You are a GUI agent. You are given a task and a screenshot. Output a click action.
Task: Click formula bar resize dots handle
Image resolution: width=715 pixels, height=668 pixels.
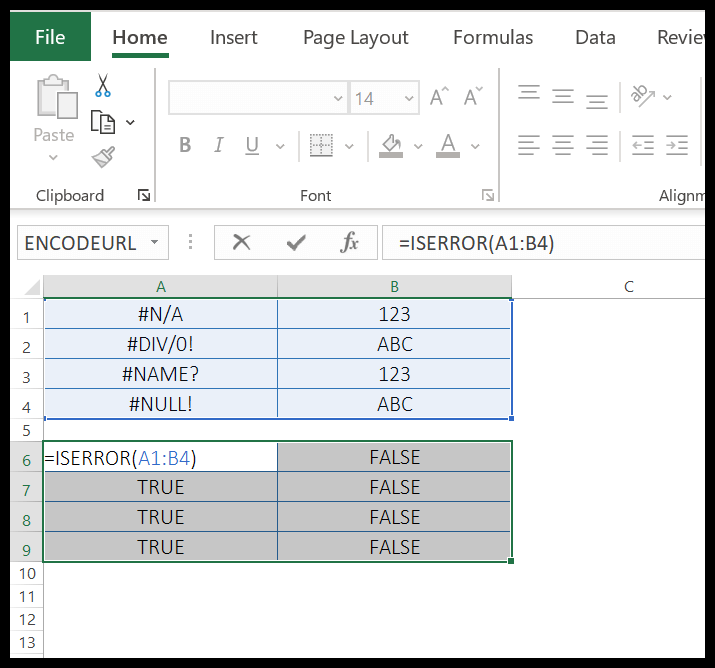coord(191,242)
